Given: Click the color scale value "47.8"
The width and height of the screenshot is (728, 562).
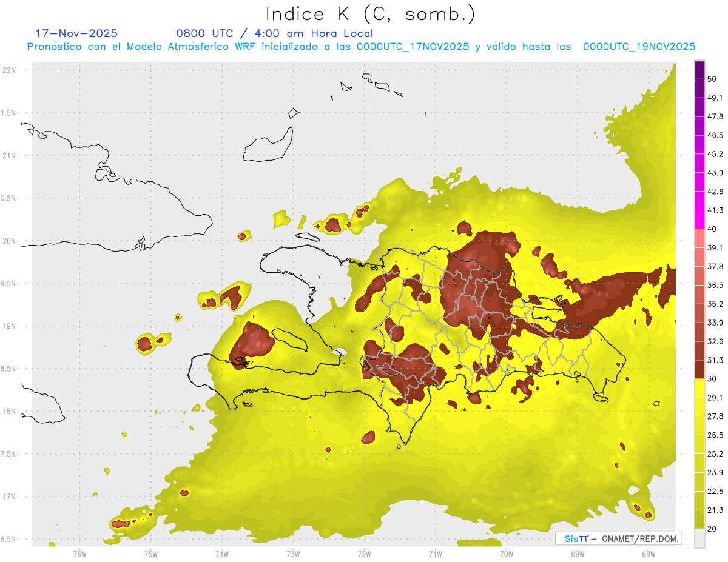Looking at the screenshot, I should 715,116.
